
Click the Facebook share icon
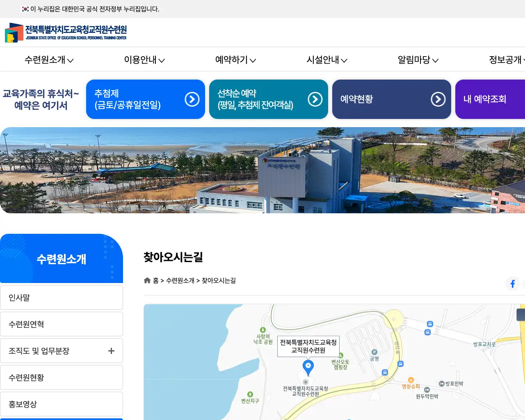[x=513, y=284]
